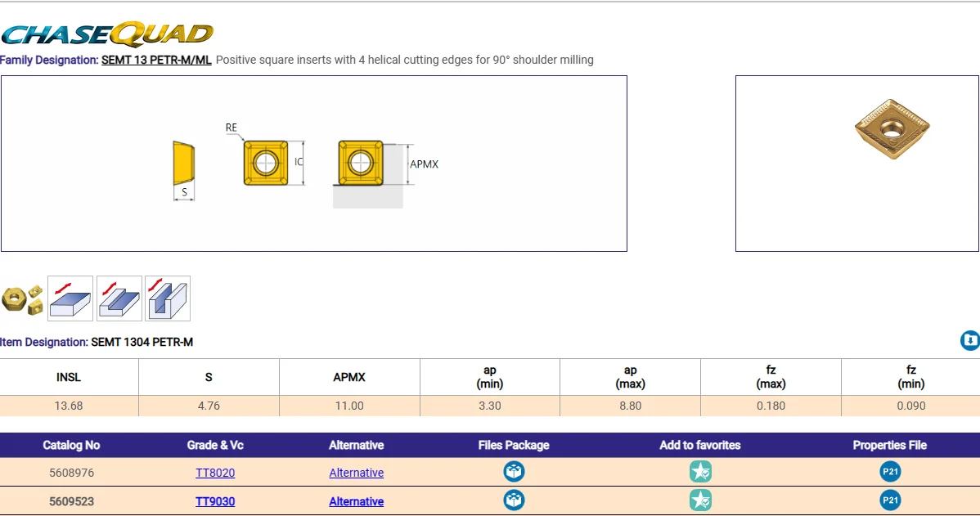Click the INSL column header

[x=69, y=377]
